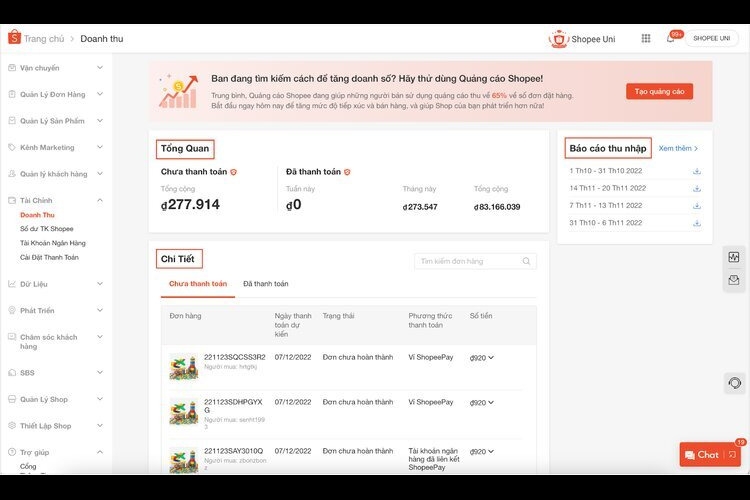Expand amount ₫920 for order 221123SQCSS3R2

[491, 357]
